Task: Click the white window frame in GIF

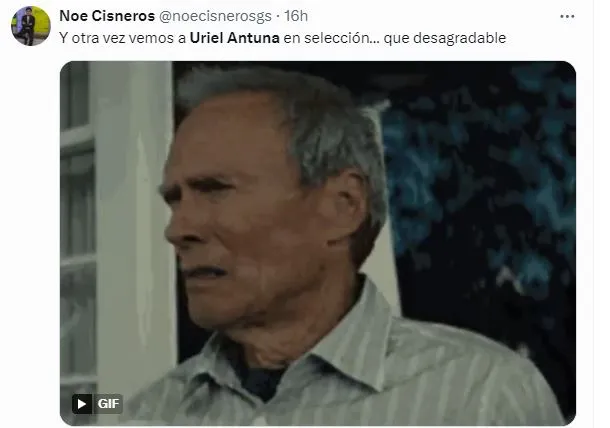Action: pyautogui.click(x=117, y=233)
